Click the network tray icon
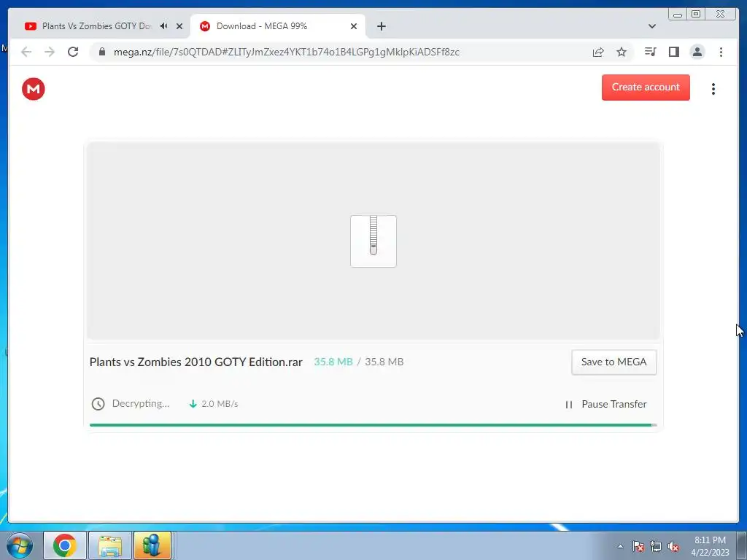The width and height of the screenshot is (747, 560). (x=656, y=547)
